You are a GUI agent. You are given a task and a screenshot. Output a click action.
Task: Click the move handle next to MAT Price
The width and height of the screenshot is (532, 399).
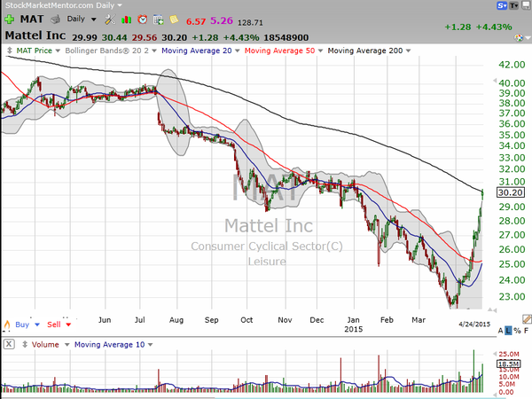(x=10, y=51)
